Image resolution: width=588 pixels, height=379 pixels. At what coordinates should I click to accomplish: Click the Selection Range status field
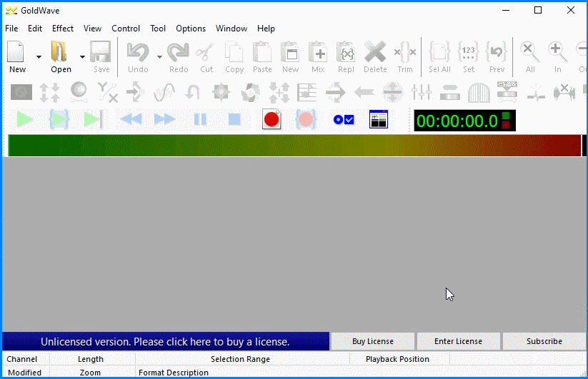click(242, 359)
